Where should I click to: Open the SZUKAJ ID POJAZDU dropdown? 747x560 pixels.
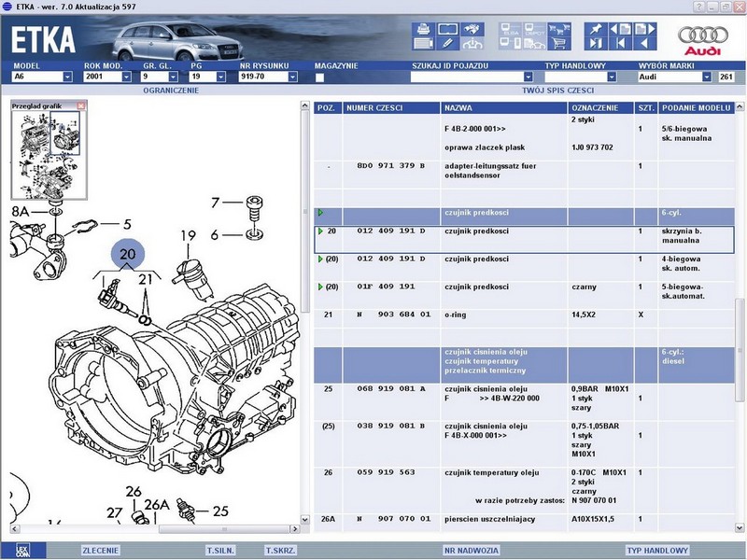(528, 77)
